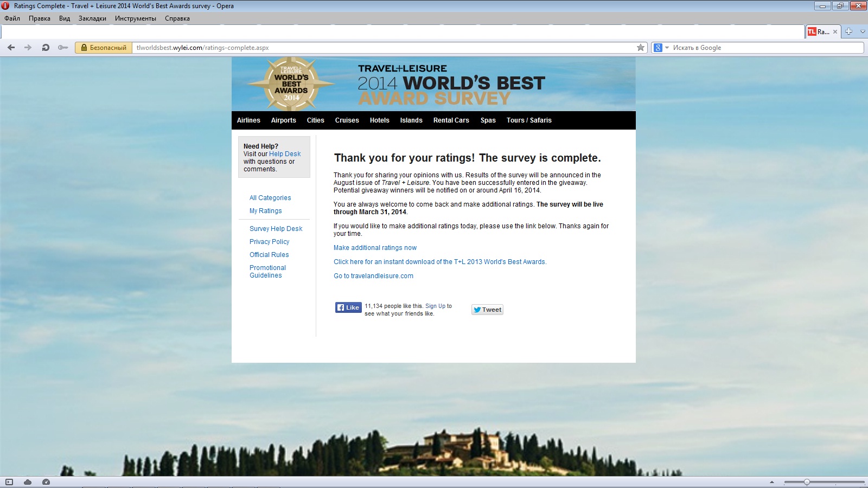Open the closed tabs trash dropdown

click(863, 31)
